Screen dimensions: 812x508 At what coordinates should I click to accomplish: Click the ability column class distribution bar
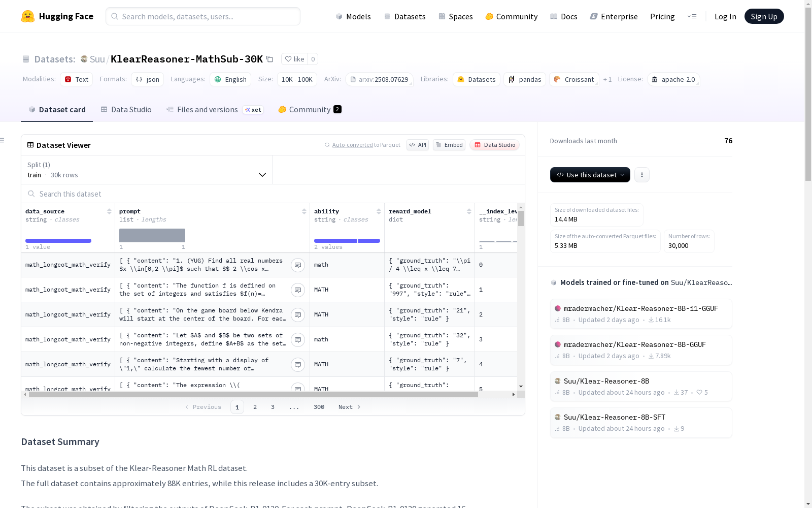coord(347,241)
